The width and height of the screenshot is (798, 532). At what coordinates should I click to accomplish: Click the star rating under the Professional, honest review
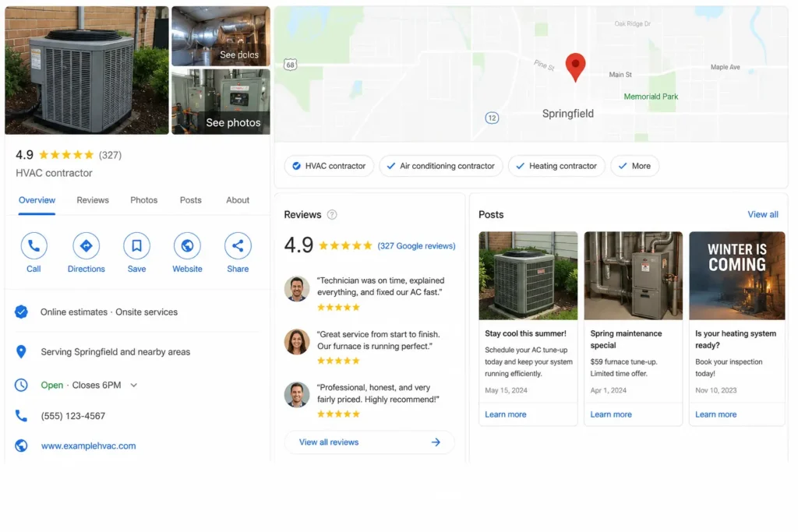click(338, 414)
